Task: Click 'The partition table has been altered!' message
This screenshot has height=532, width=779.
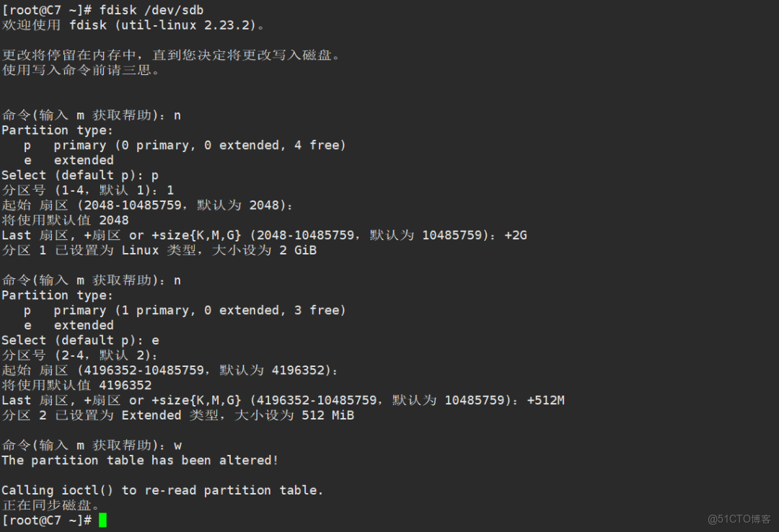Action: tap(139, 460)
